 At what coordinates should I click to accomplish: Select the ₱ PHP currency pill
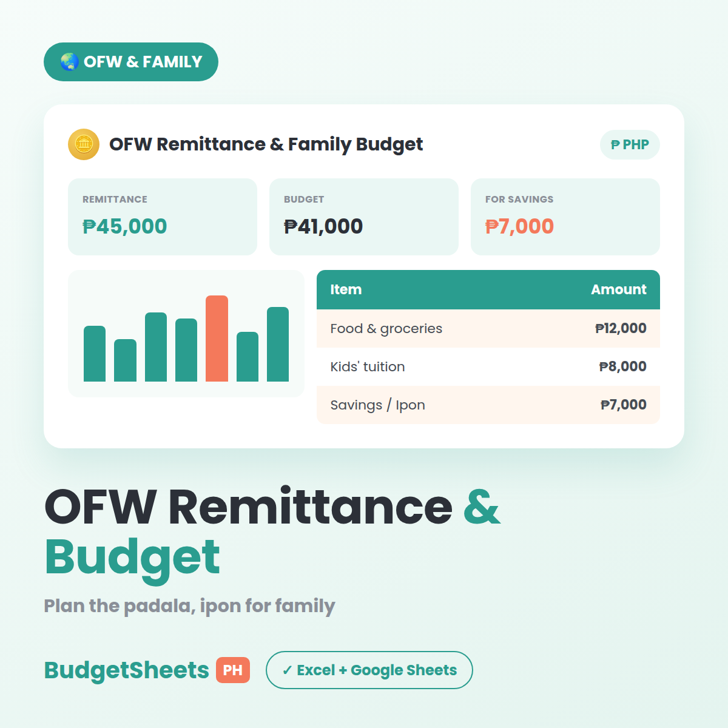pos(630,145)
